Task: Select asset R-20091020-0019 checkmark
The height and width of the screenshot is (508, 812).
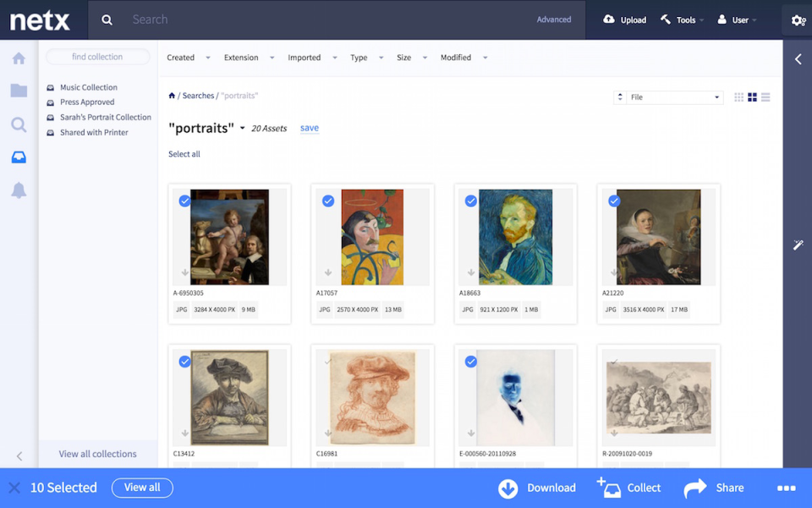Action: pyautogui.click(x=614, y=362)
